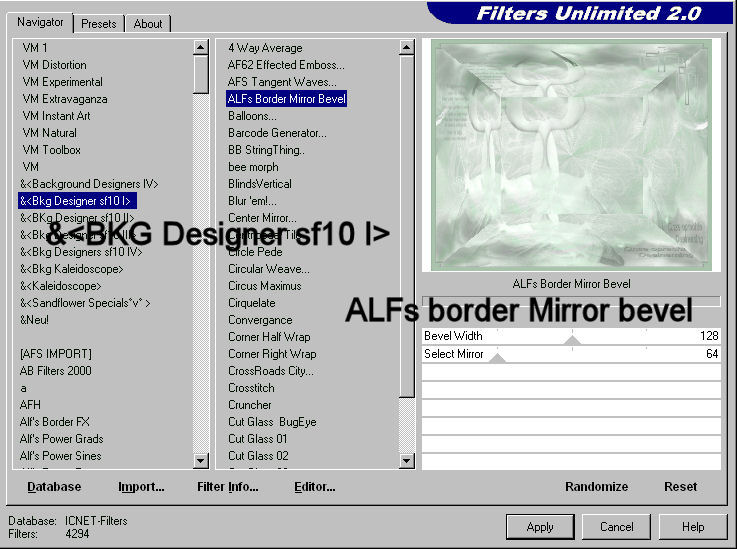Select AB Filters 2000 category
This screenshot has height=549, width=737.
tap(55, 370)
